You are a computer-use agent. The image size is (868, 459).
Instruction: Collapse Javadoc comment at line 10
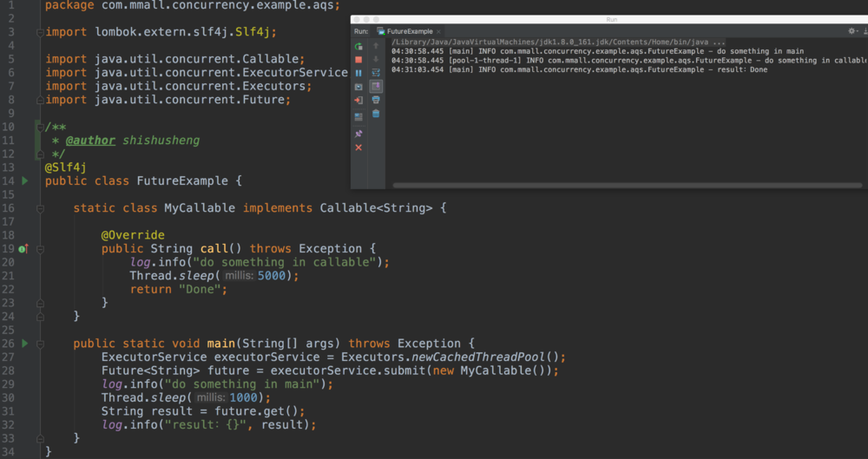click(40, 128)
